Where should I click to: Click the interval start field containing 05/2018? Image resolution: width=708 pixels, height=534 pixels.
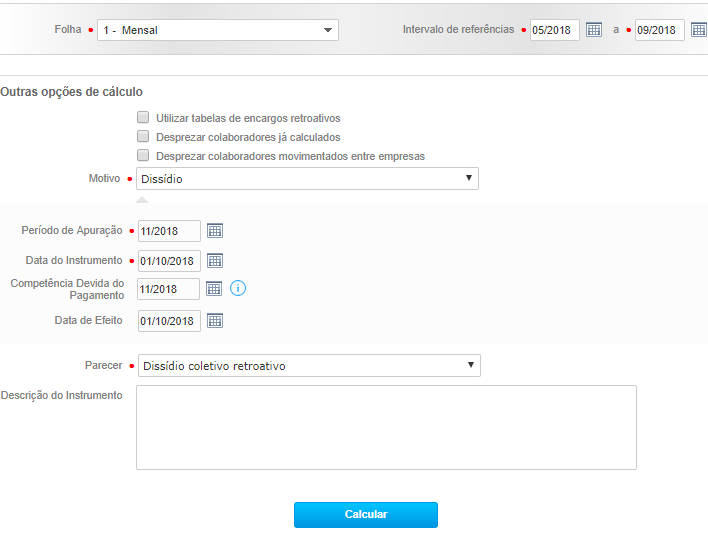point(554,30)
